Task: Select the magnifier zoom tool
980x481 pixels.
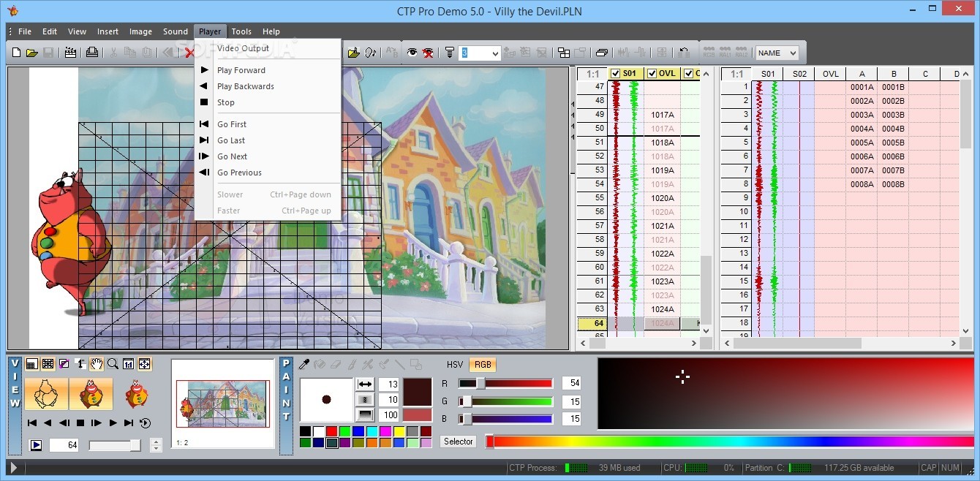Action: tap(113, 363)
